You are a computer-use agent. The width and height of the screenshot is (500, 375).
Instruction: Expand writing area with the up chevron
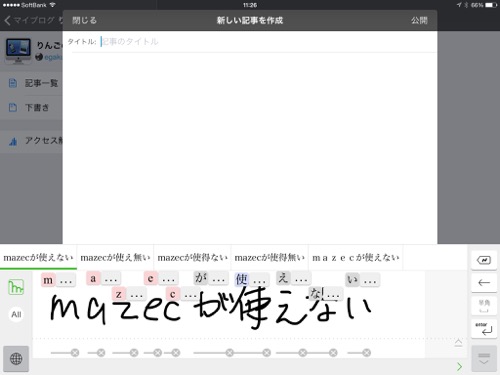pyautogui.click(x=458, y=342)
